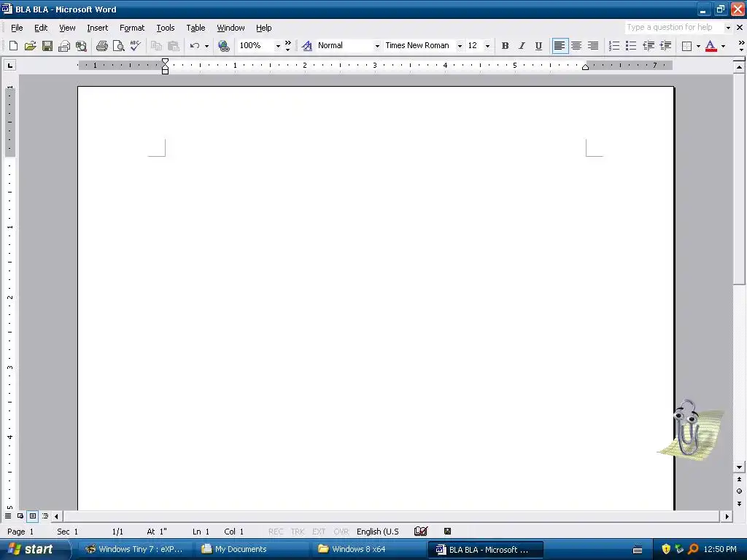The width and height of the screenshot is (747, 560).
Task: Toggle REC macro recording indicator
Action: point(276,532)
